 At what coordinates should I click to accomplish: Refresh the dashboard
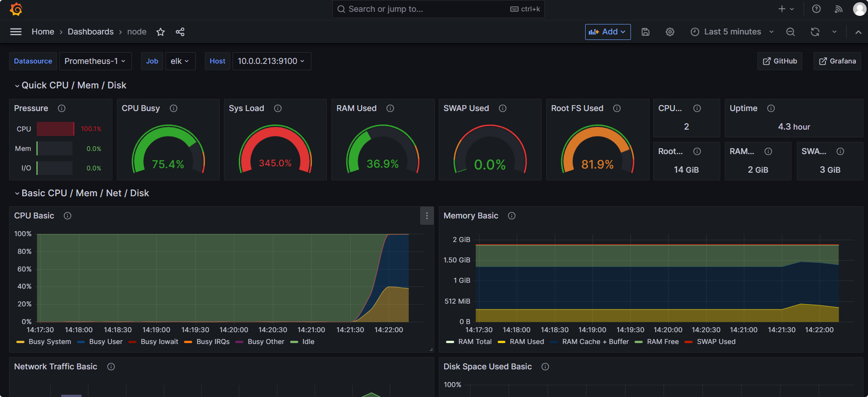click(815, 32)
